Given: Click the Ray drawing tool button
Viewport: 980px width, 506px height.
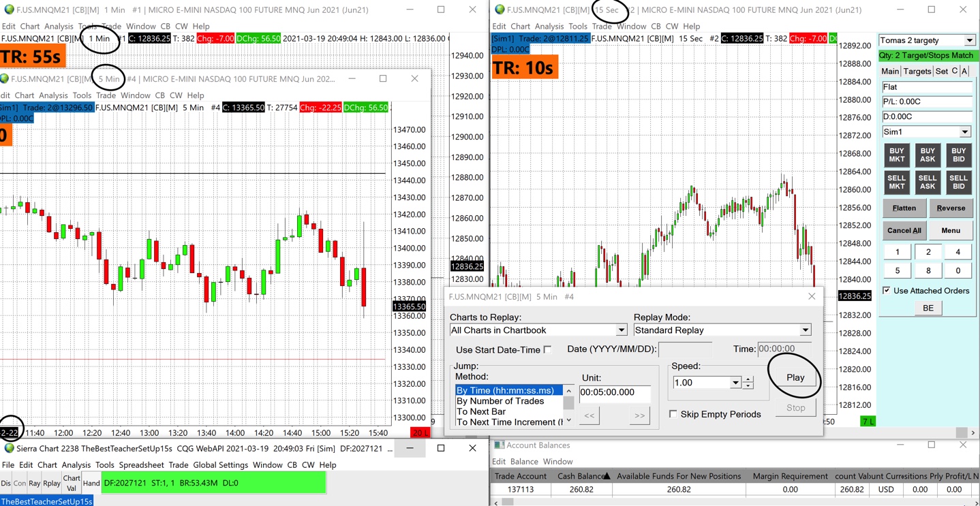Looking at the screenshot, I should tap(34, 483).
